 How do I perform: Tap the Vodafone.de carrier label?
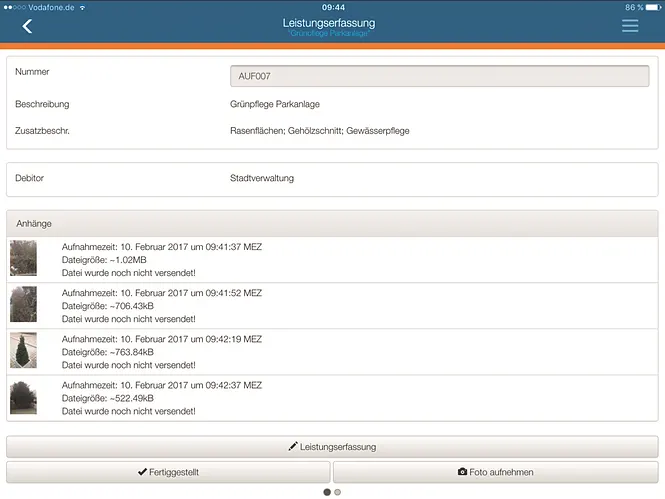coord(51,8)
